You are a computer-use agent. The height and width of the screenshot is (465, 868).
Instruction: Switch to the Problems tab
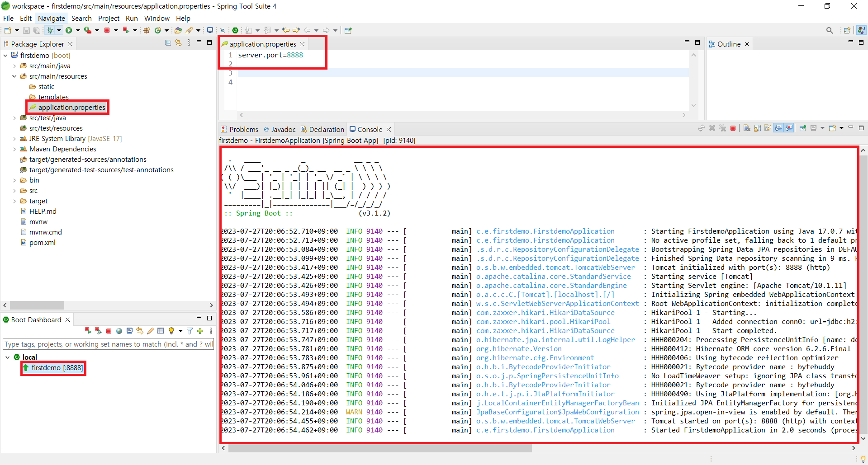click(x=239, y=129)
